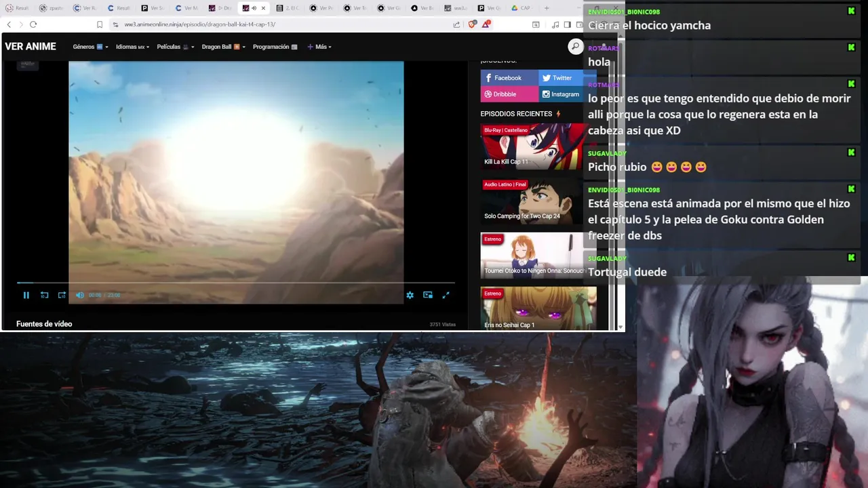Switch to the ww3 tab
Image resolution: width=868 pixels, height=488 pixels.
(456, 8)
